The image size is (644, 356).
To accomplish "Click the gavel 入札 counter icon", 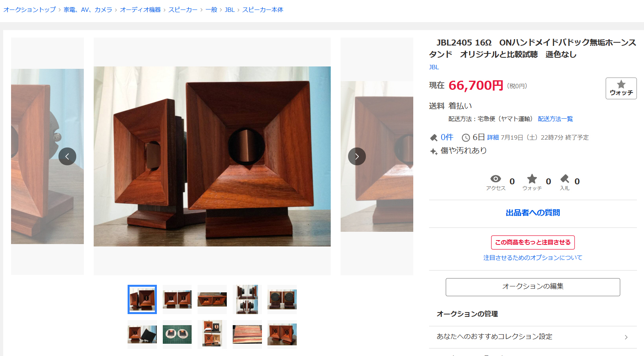I will [565, 179].
